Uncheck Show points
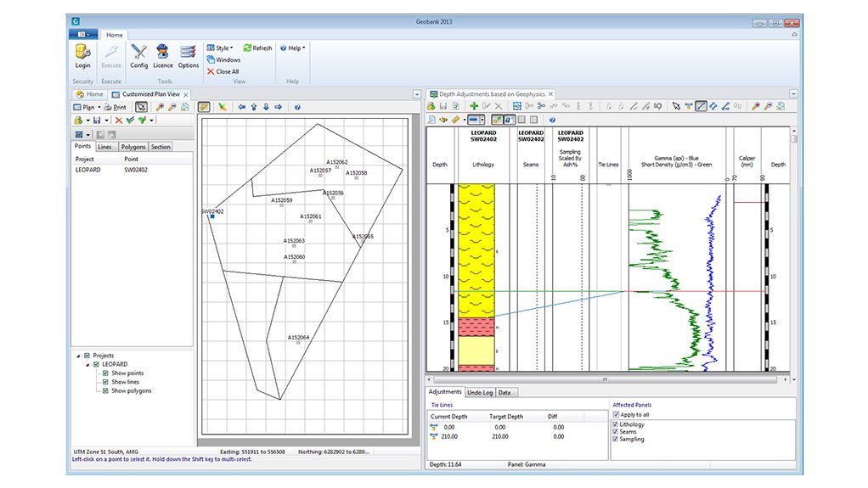Image resolution: width=868 pixels, height=488 pixels. [x=105, y=373]
